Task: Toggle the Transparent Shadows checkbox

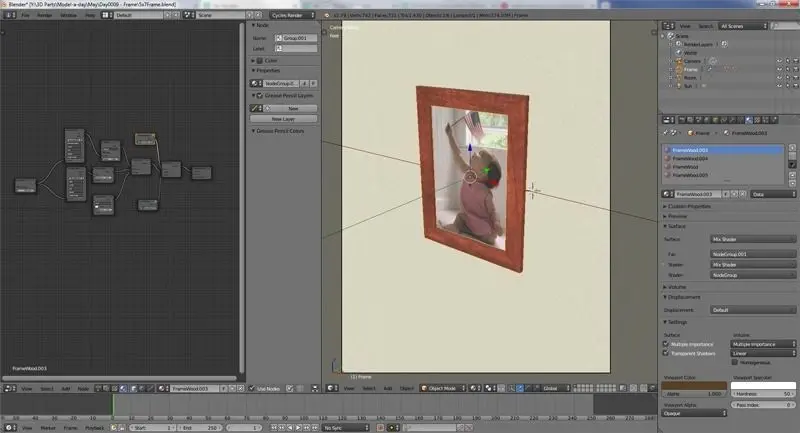Action: 665,353
